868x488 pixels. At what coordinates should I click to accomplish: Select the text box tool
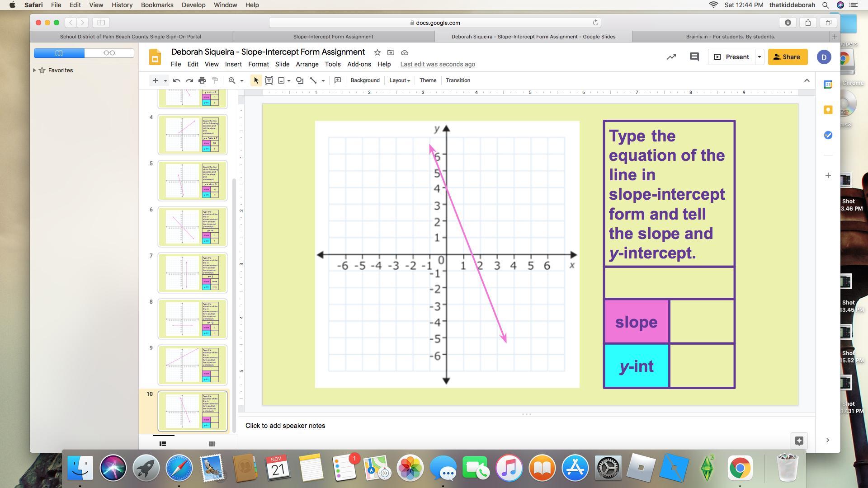(269, 80)
